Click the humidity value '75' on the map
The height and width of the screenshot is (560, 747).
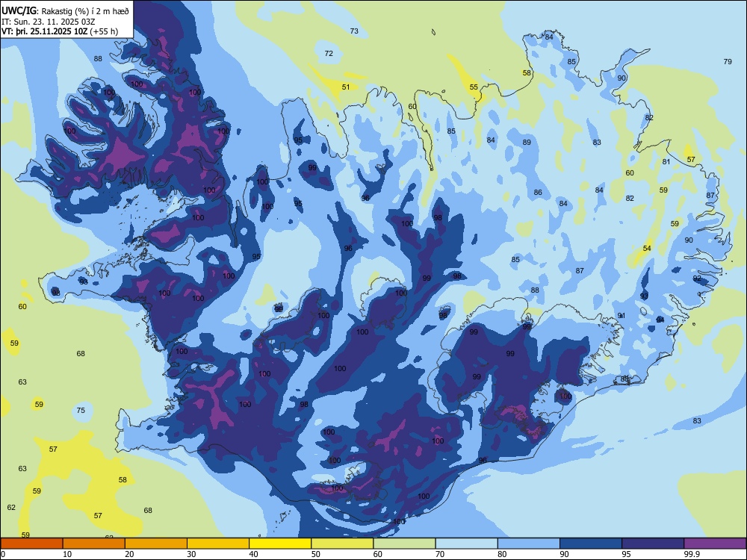(81, 410)
